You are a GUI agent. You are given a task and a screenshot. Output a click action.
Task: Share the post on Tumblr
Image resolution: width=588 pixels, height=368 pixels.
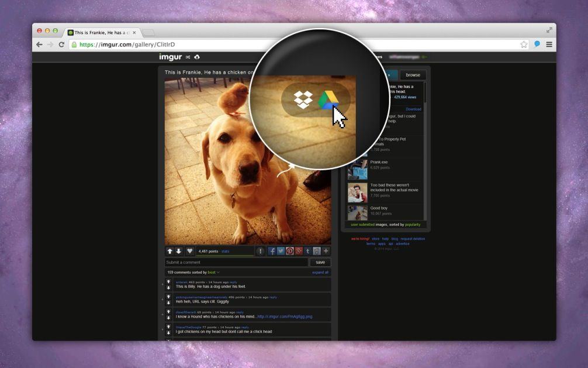[308, 251]
